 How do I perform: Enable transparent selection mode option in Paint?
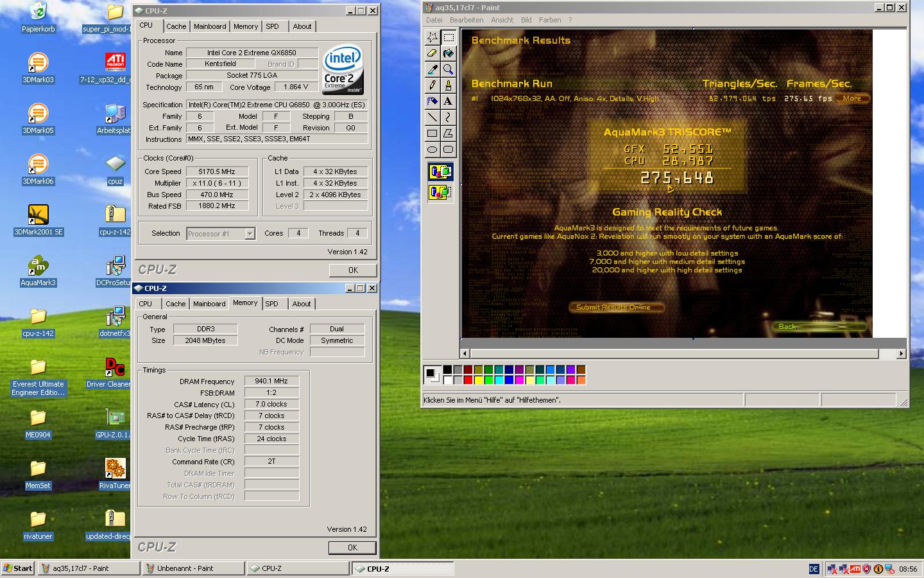440,192
